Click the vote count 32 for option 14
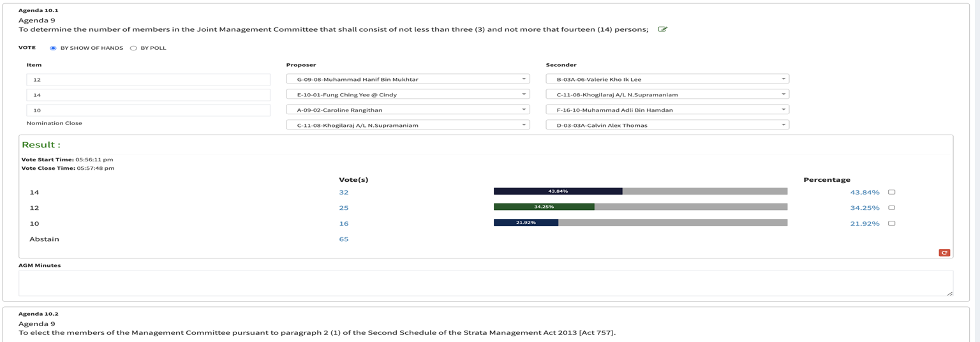This screenshot has width=980, height=342. 344,192
